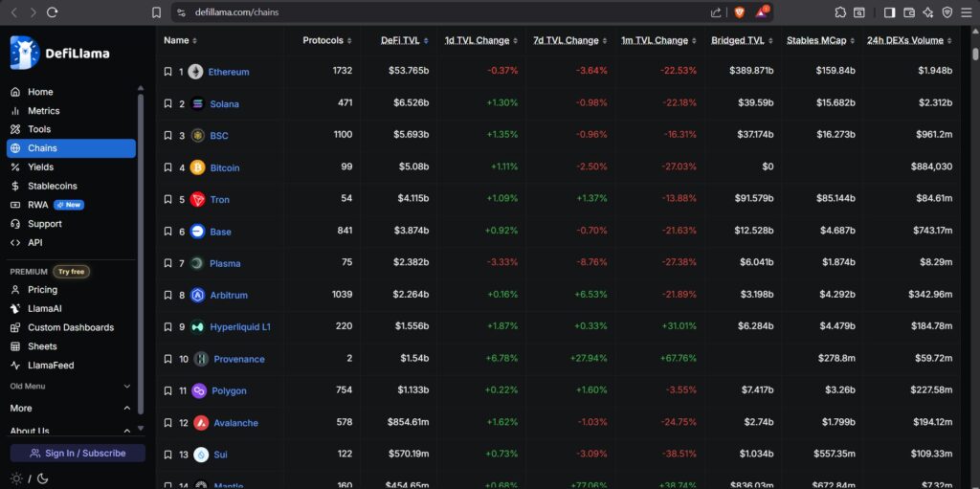The image size is (980, 489).
Task: Open the browser extensions puzzle icon
Action: (x=840, y=12)
